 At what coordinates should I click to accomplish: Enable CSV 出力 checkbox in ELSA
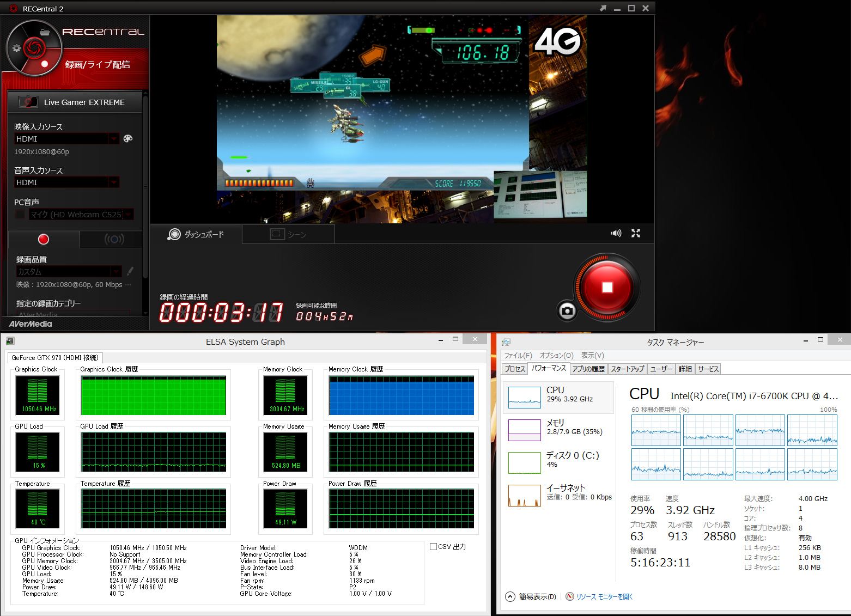pyautogui.click(x=433, y=546)
